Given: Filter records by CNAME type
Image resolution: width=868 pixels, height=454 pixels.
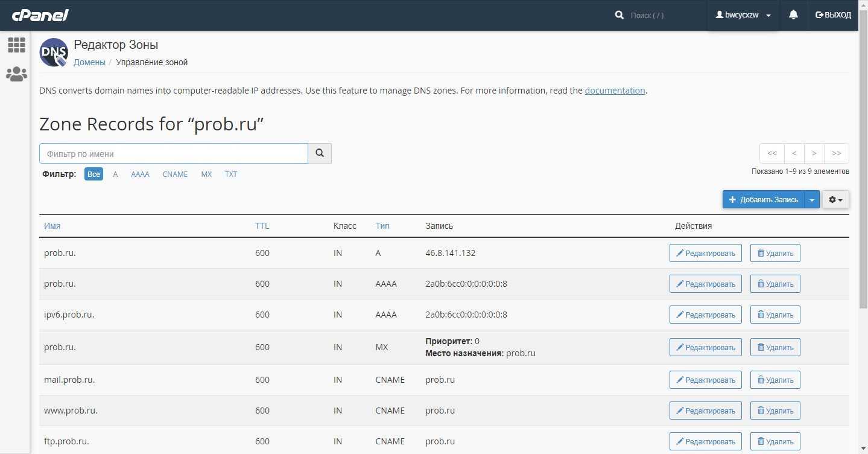Looking at the screenshot, I should click(175, 174).
